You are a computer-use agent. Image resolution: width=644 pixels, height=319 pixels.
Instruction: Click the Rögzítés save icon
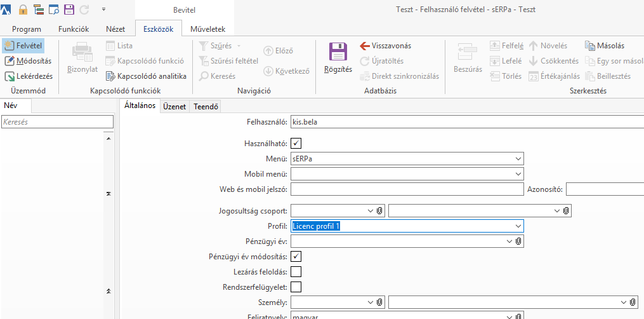click(338, 53)
